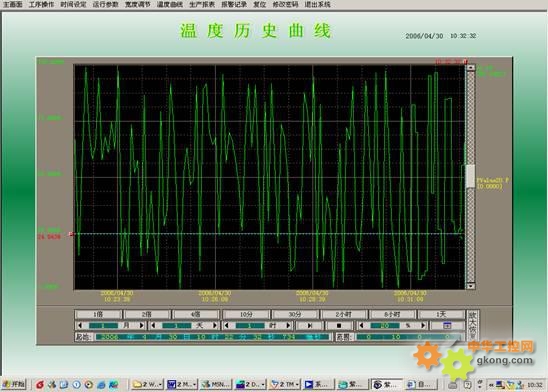
Task: Click the 复位 menu item
Action: tap(260, 5)
